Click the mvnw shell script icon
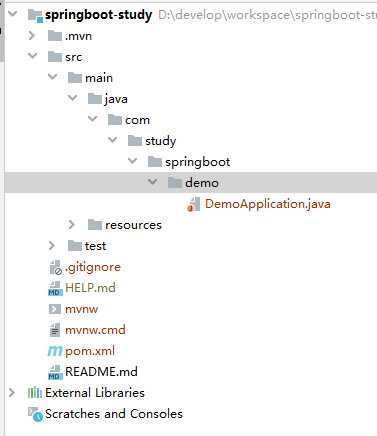This screenshot has height=436, width=377. (55, 309)
